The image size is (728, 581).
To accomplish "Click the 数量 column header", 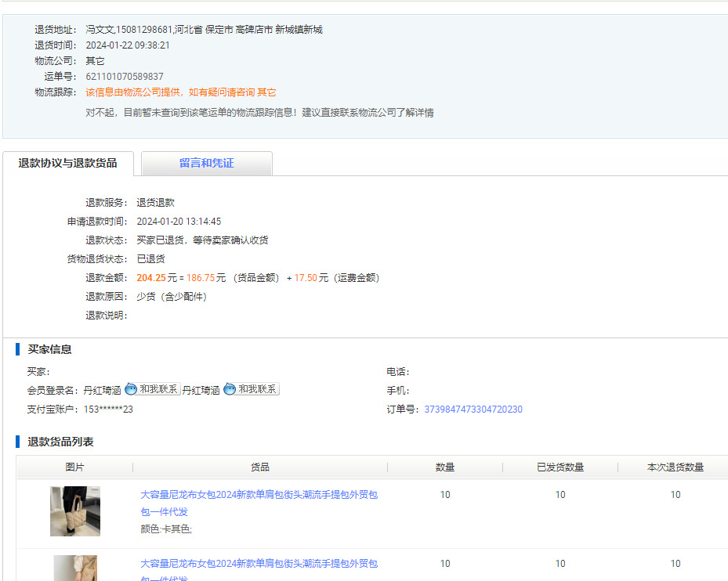I will click(445, 467).
